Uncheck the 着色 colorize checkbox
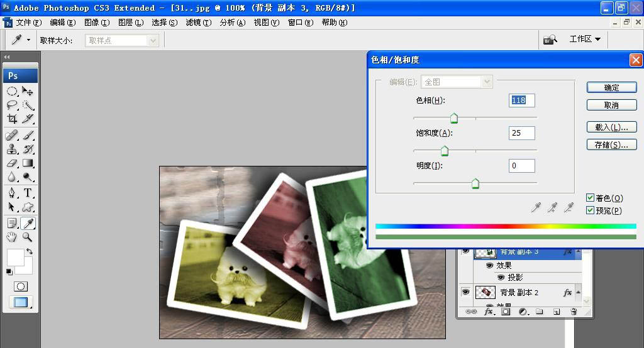Screen dimensions: 644x348 [x=590, y=198]
